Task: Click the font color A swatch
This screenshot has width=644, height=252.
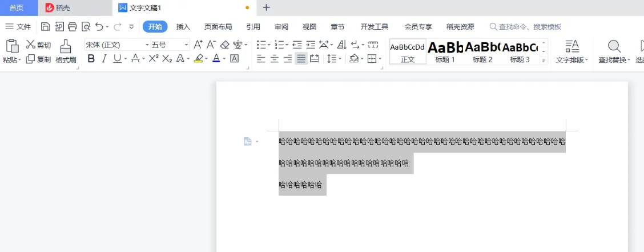Action: [216, 59]
